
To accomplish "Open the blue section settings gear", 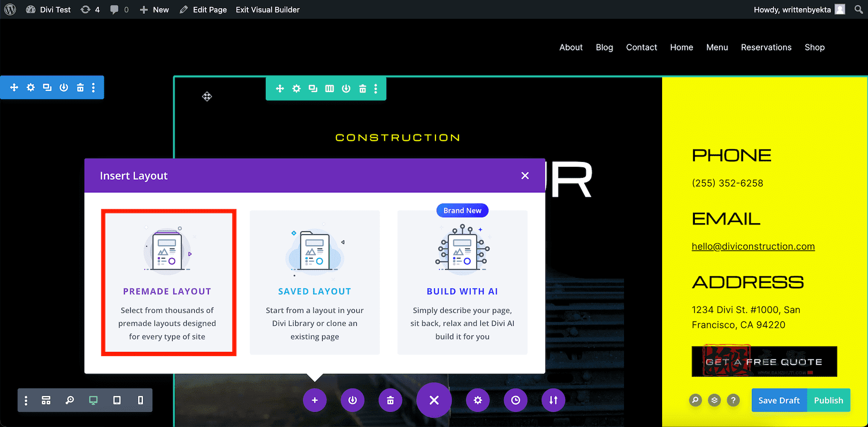I will (31, 88).
